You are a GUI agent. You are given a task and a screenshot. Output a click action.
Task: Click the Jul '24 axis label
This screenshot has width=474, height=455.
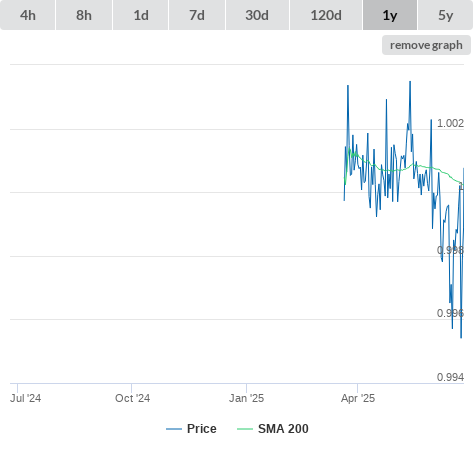[26, 398]
